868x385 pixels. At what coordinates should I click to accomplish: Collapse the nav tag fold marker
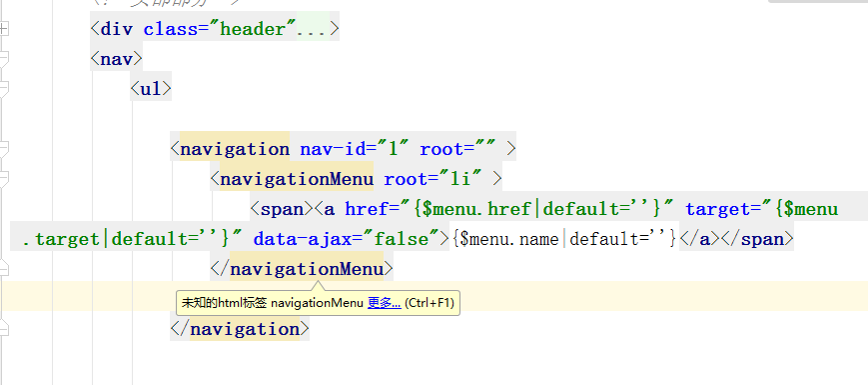point(4,59)
